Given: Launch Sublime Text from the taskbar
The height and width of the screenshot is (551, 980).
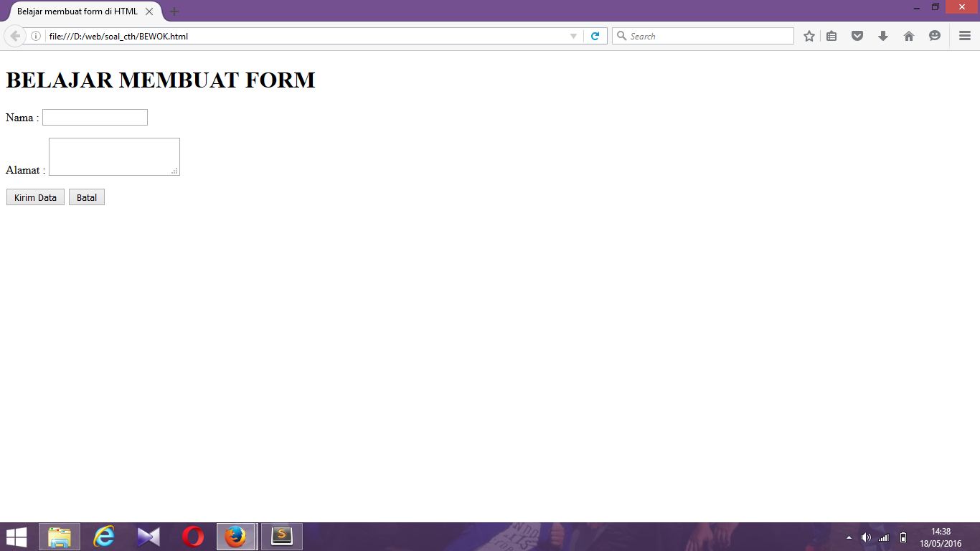Looking at the screenshot, I should coord(281,536).
